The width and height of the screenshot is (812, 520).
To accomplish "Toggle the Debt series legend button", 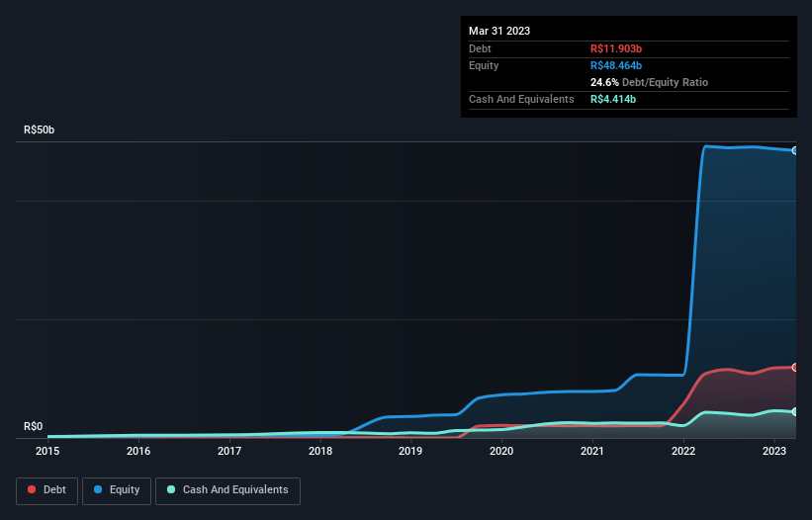I will point(46,490).
